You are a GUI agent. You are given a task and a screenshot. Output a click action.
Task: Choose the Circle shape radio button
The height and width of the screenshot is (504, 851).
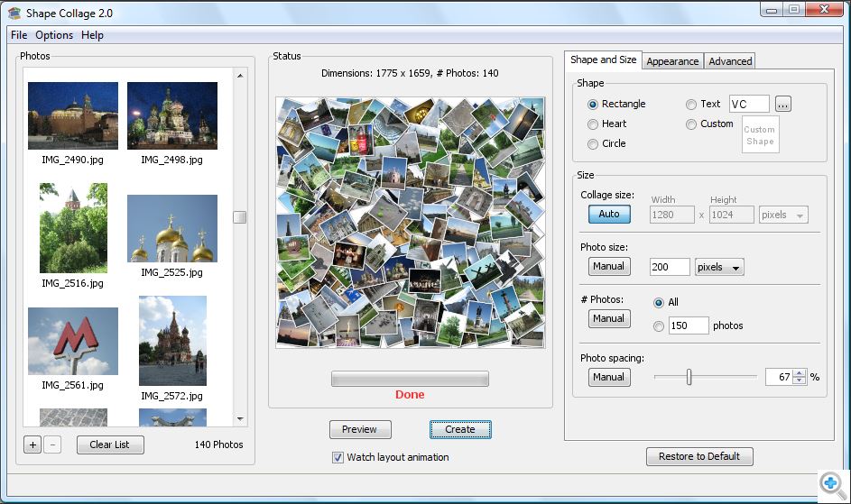[x=593, y=143]
